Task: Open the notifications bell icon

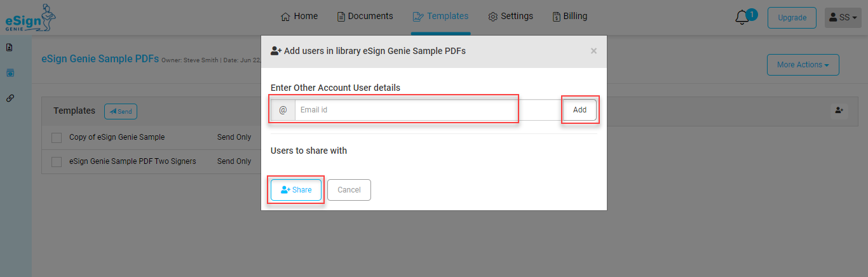Action: 742,18
